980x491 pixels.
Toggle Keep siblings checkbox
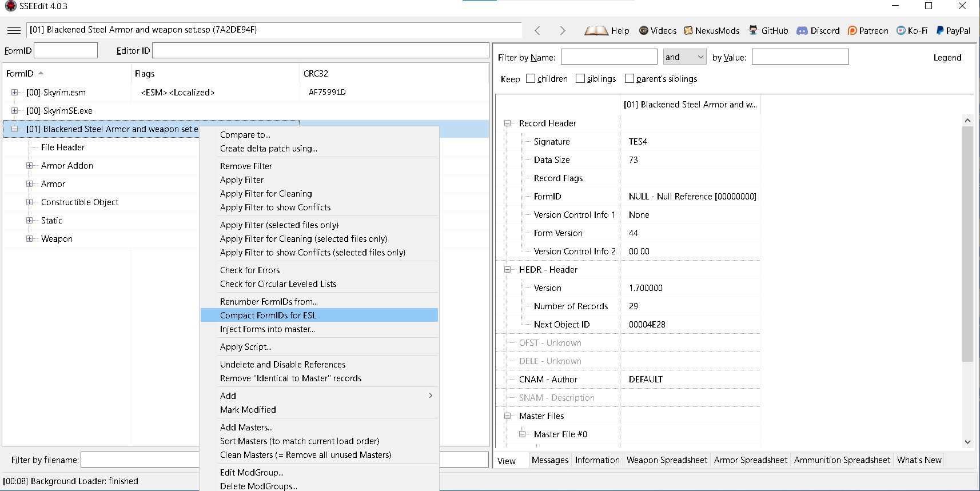(x=580, y=78)
